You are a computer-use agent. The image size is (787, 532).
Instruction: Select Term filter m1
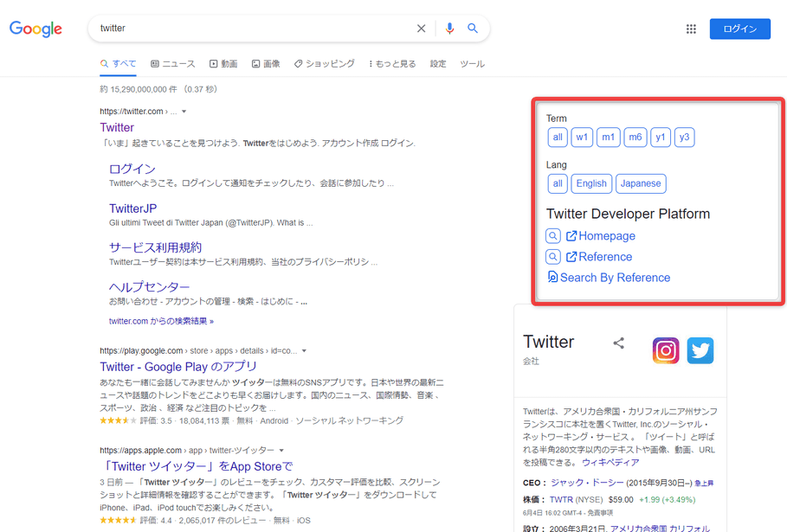(609, 137)
